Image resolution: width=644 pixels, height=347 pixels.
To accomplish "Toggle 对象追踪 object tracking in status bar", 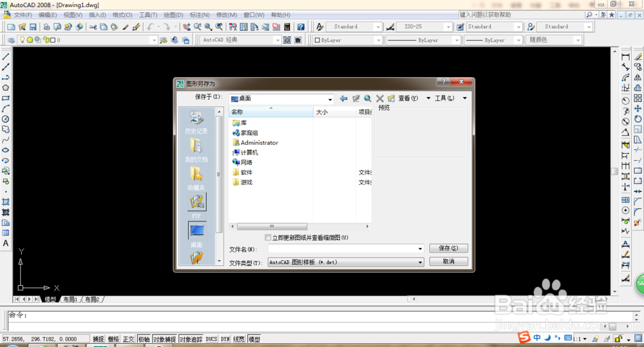I will 191,339.
